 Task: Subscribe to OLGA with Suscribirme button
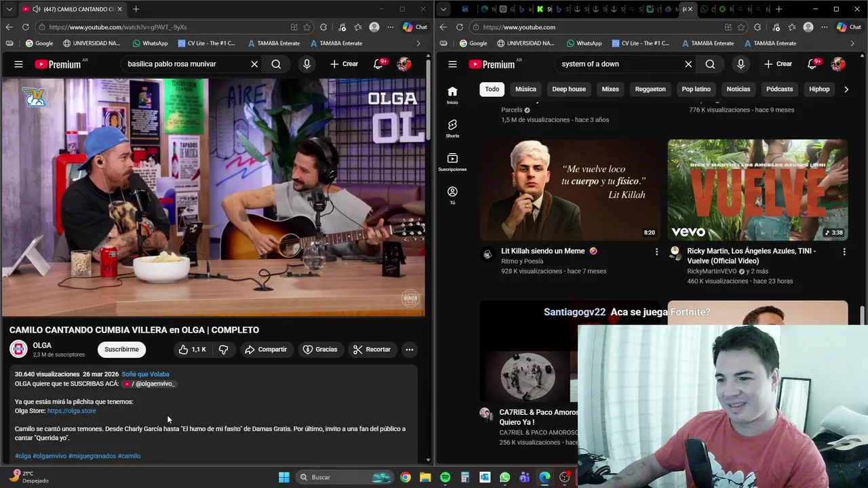[x=121, y=350]
